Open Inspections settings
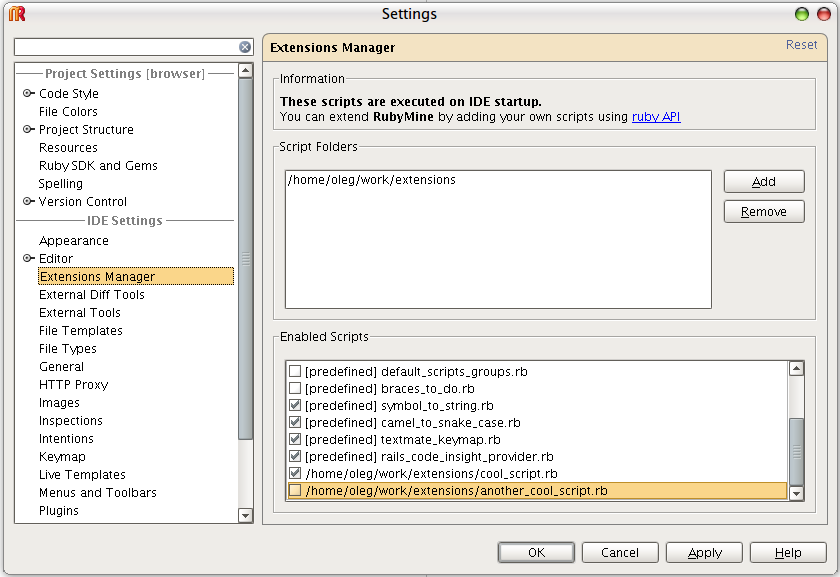The height and width of the screenshot is (577, 840). 70,421
